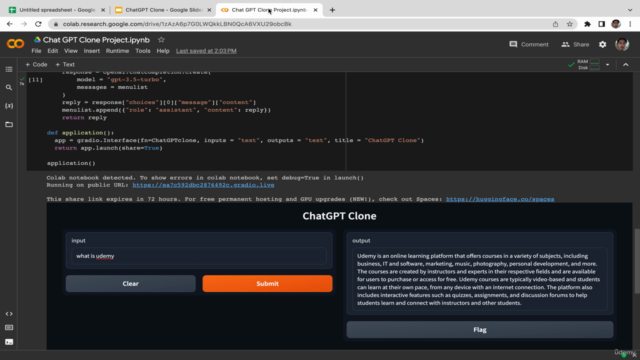Run cell 11 execution indicator
The image size is (640, 360).
(x=35, y=80)
